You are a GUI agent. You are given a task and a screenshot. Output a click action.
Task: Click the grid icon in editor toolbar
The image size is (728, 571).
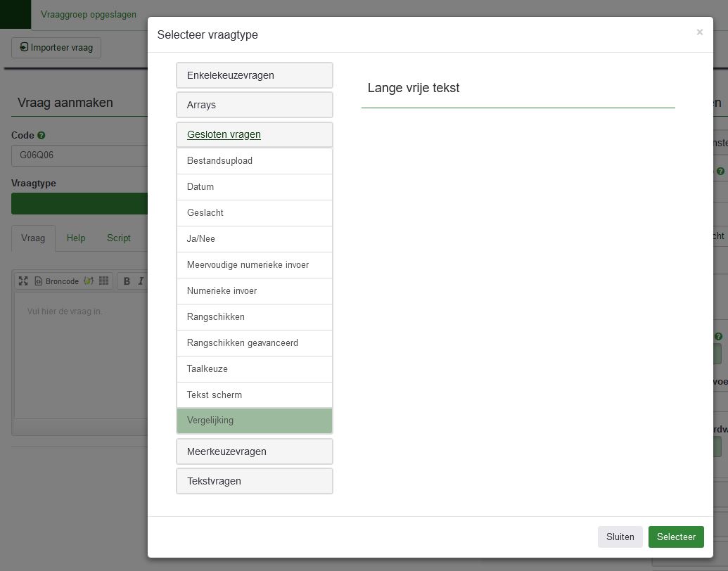(x=104, y=281)
